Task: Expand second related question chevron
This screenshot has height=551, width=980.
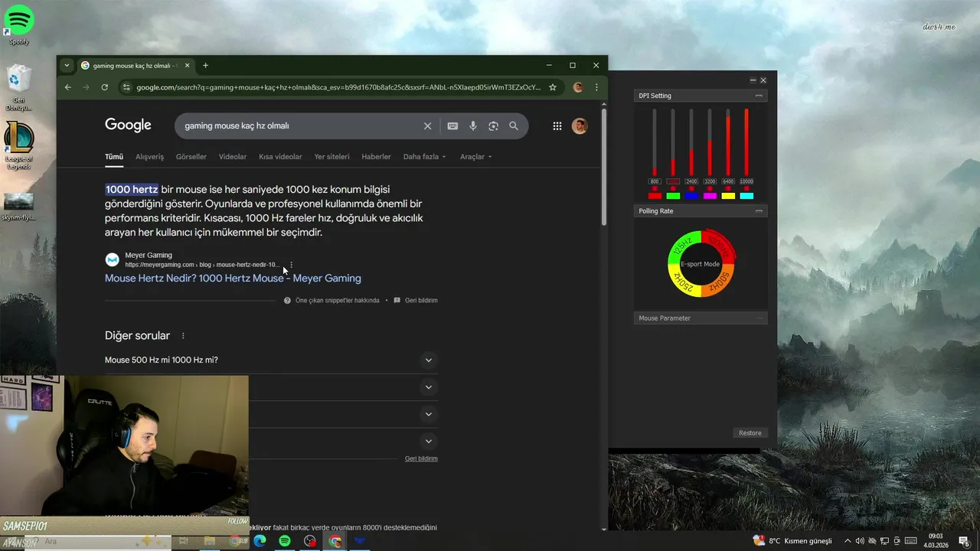Action: pyautogui.click(x=429, y=387)
